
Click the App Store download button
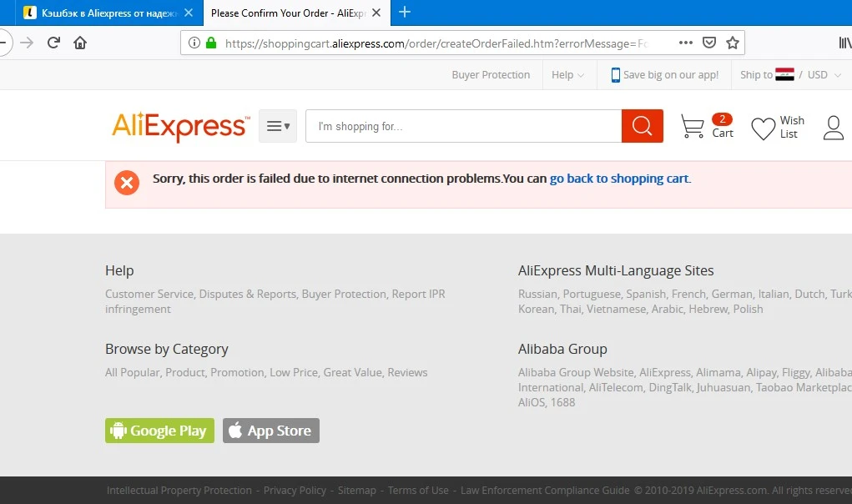[271, 431]
